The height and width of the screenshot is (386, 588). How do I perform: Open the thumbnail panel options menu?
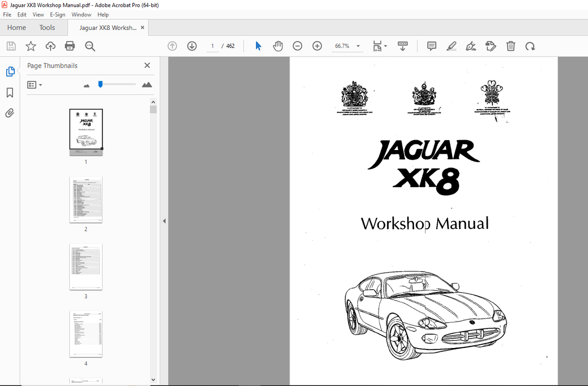34,85
